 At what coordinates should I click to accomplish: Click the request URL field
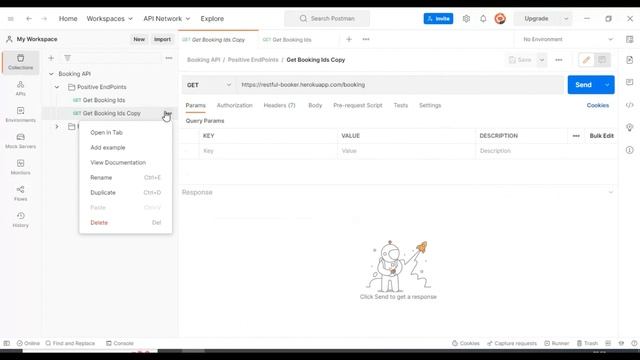tap(400, 85)
